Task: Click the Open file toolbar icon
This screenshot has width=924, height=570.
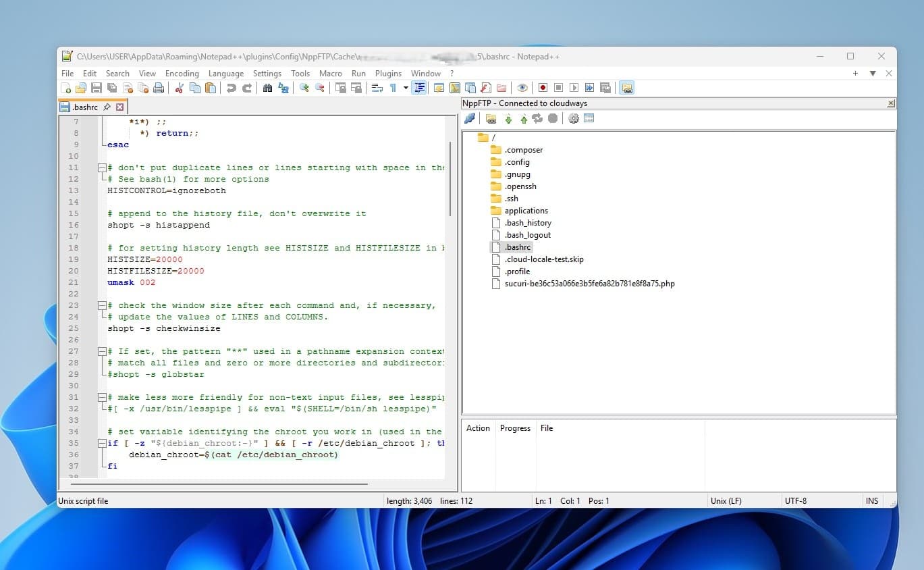Action: [x=80, y=88]
